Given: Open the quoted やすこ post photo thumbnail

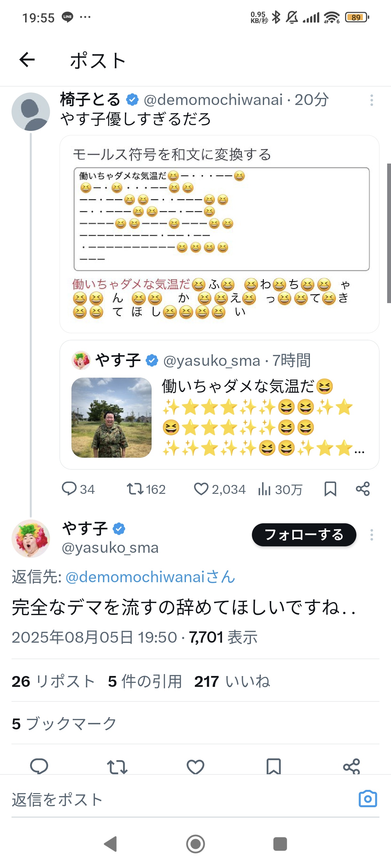Looking at the screenshot, I should pos(112,417).
